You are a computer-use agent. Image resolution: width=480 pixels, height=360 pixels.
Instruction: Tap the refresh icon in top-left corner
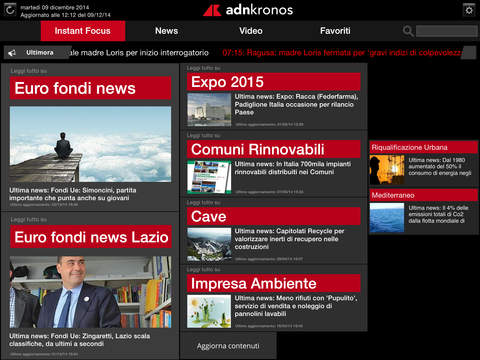[x=10, y=10]
